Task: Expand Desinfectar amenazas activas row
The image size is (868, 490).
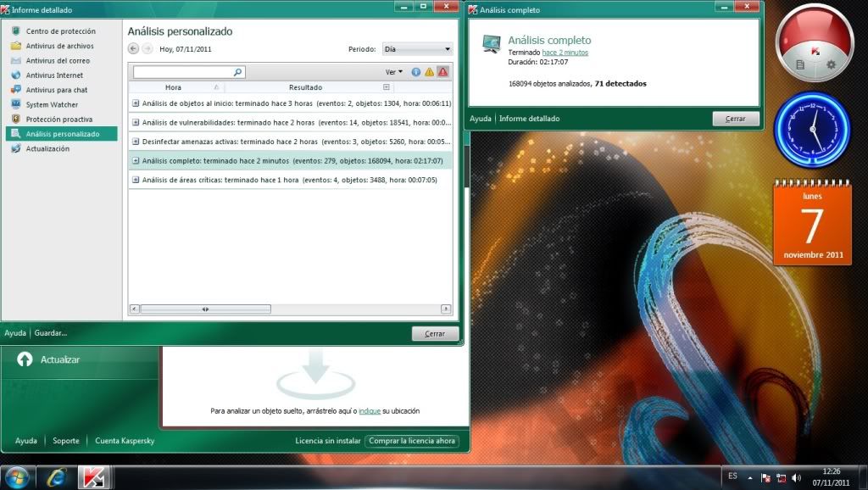Action: [136, 142]
